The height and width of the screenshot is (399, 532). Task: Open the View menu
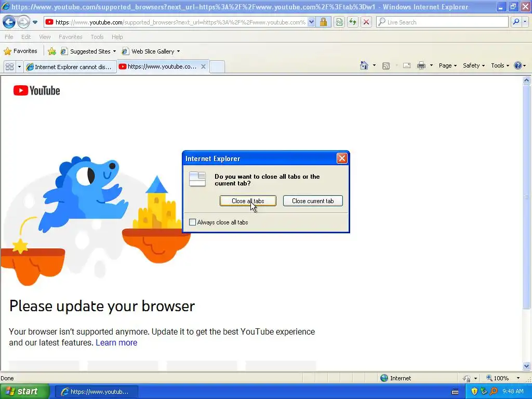(x=45, y=37)
